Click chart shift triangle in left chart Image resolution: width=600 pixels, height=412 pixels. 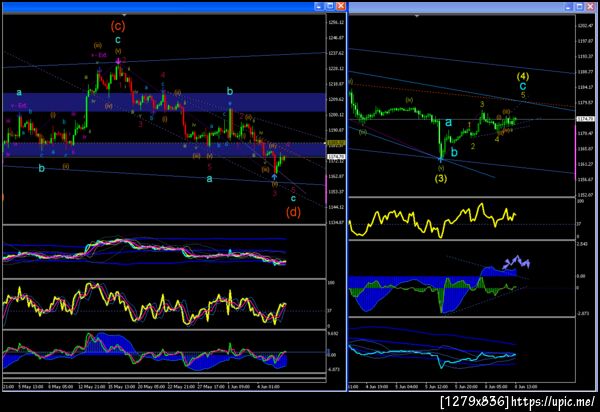[124, 15]
